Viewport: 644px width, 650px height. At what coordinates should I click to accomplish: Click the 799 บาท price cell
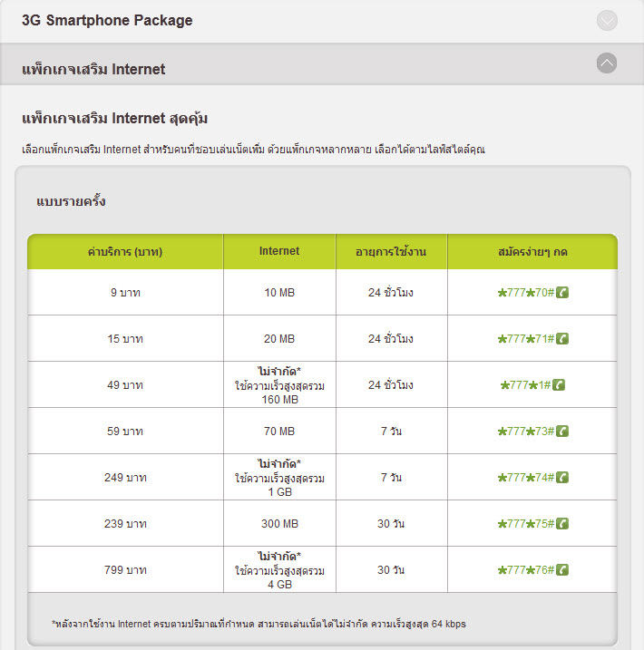(x=125, y=570)
